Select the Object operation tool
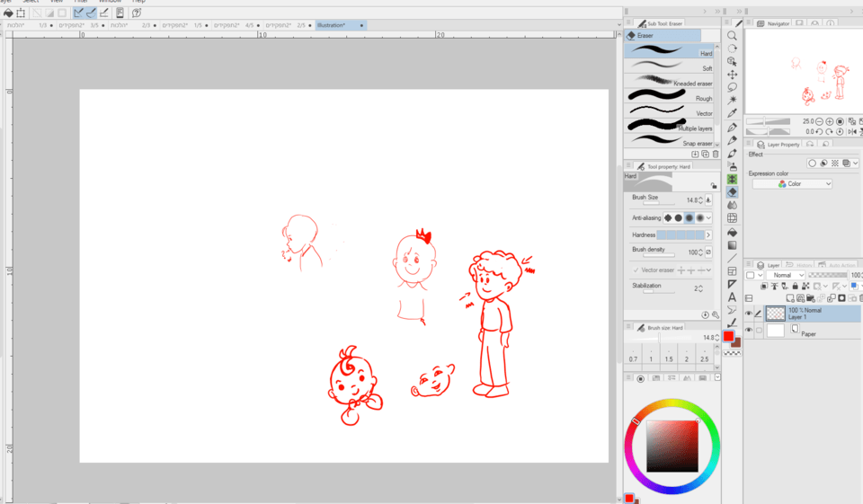This screenshot has width=863, height=504. [x=732, y=61]
